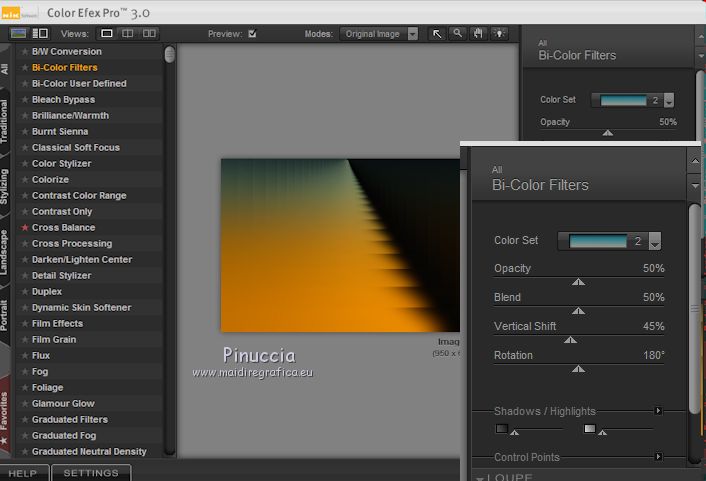706x481 pixels.
Task: Click the HELP button
Action: (23, 473)
